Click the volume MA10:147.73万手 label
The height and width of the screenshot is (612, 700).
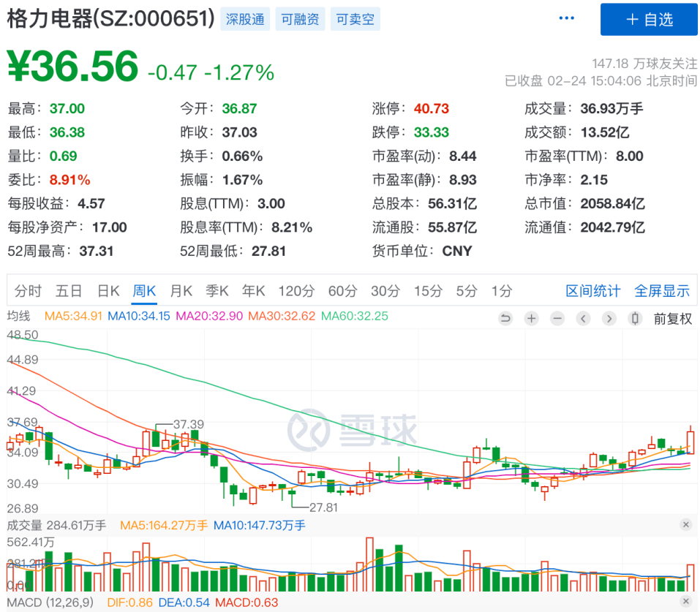click(260, 526)
